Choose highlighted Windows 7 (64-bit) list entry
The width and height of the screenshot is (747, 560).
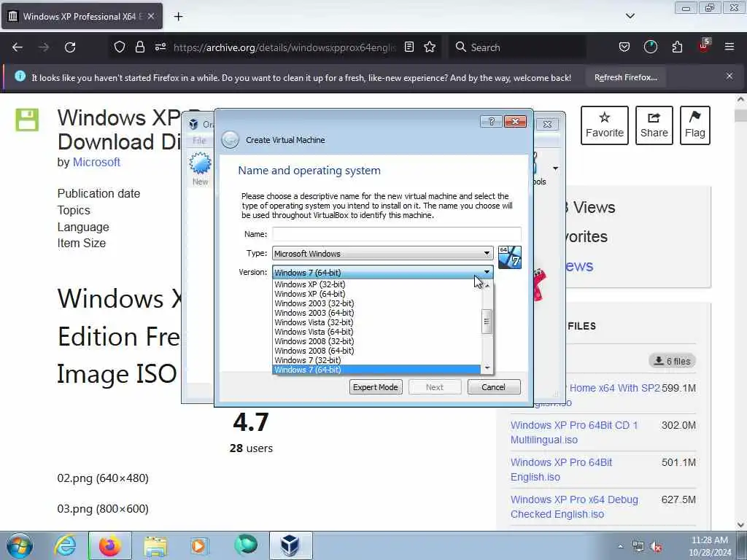376,370
